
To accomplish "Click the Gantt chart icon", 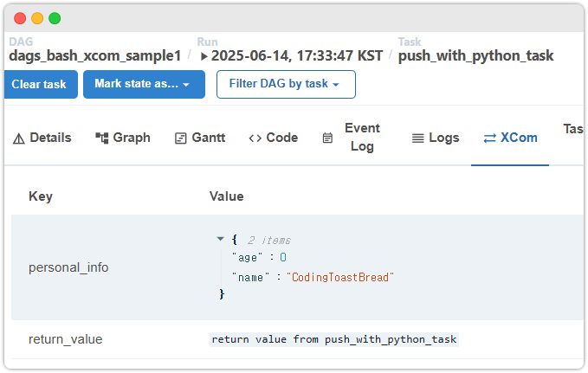I will (180, 138).
